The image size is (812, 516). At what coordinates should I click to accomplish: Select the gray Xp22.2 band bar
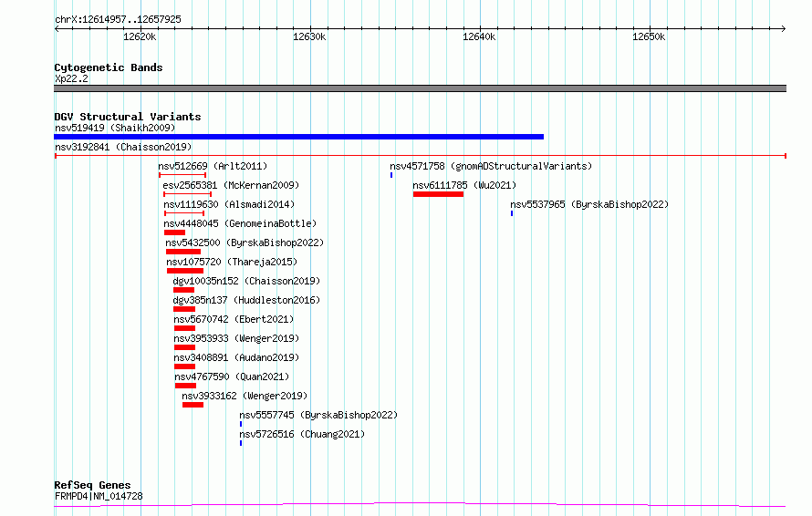coord(420,88)
